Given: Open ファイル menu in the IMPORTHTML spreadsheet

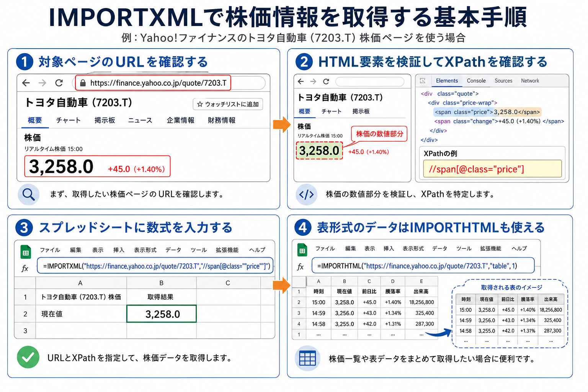Looking at the screenshot, I should tap(325, 248).
